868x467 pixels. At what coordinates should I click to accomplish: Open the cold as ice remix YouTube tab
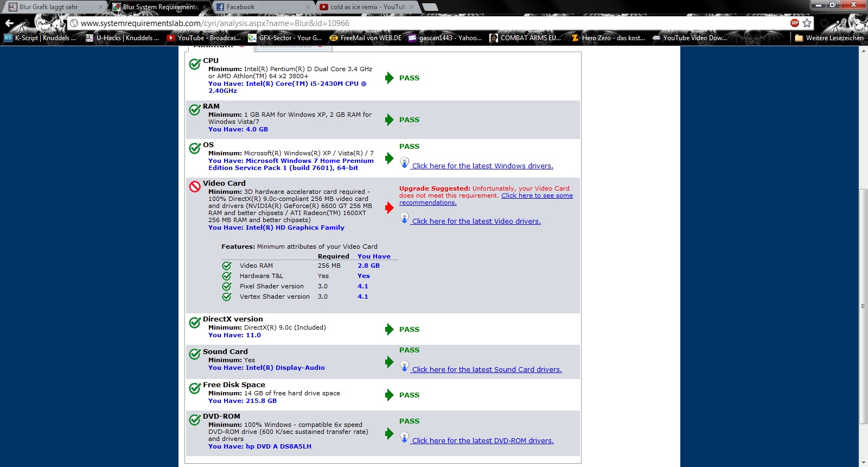(367, 7)
